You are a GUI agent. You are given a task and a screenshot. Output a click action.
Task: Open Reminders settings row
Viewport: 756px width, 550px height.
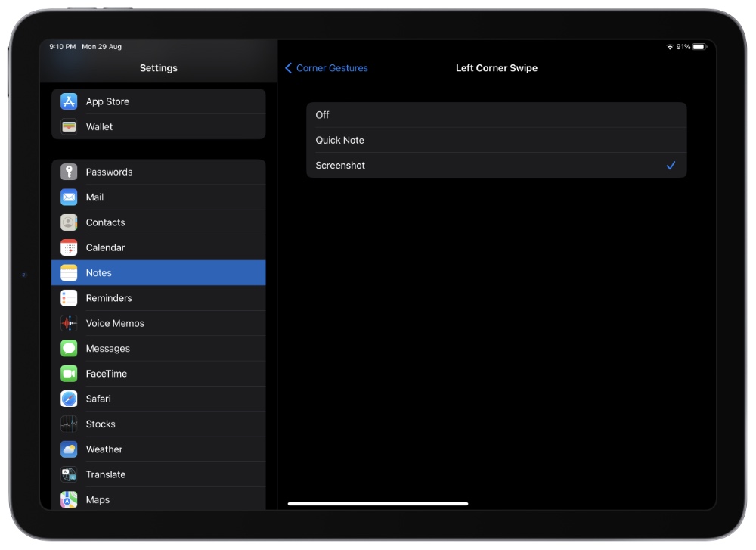pyautogui.click(x=159, y=298)
